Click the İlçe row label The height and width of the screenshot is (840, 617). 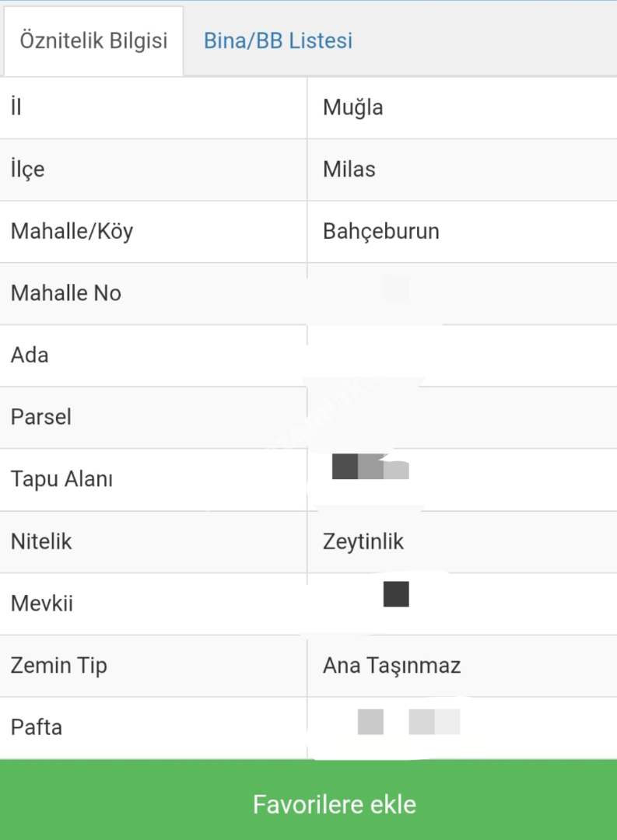27,170
